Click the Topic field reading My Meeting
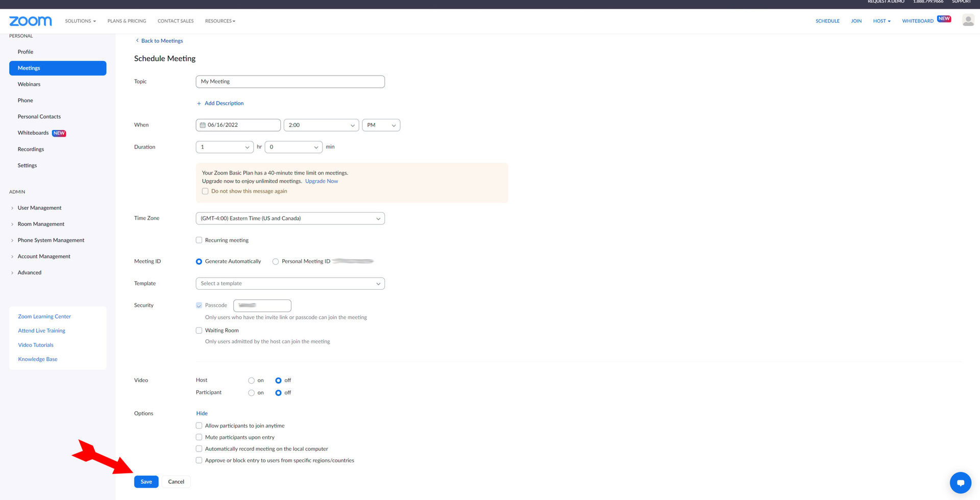980x500 pixels. pos(290,82)
